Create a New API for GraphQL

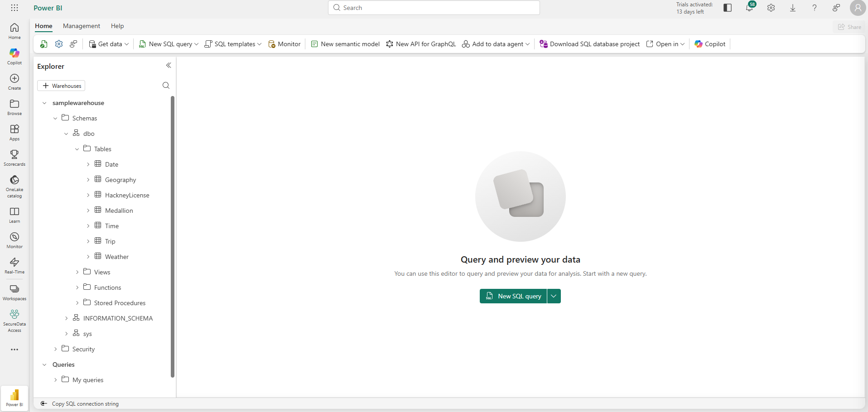pos(421,44)
